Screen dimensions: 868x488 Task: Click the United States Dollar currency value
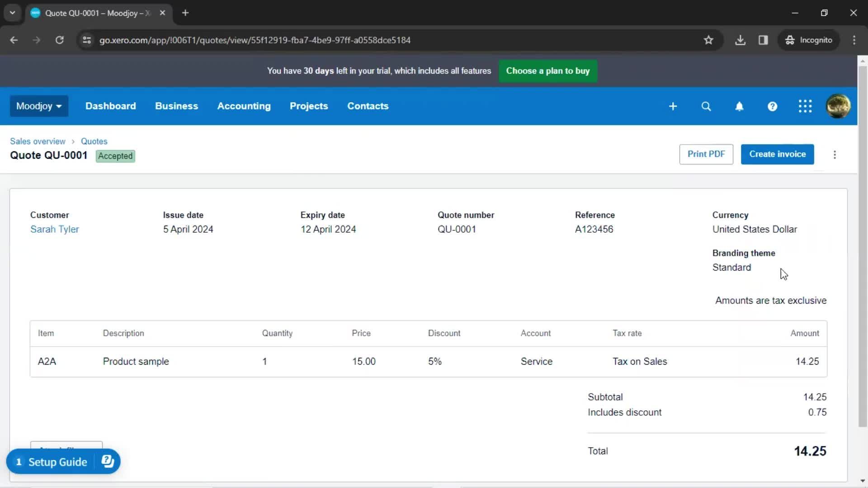[x=755, y=230]
